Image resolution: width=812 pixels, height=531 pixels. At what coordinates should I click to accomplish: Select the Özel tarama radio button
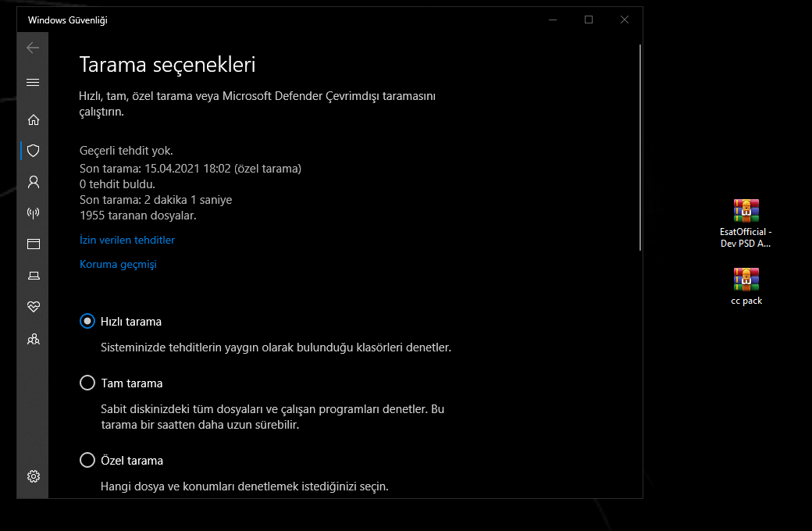[87, 460]
